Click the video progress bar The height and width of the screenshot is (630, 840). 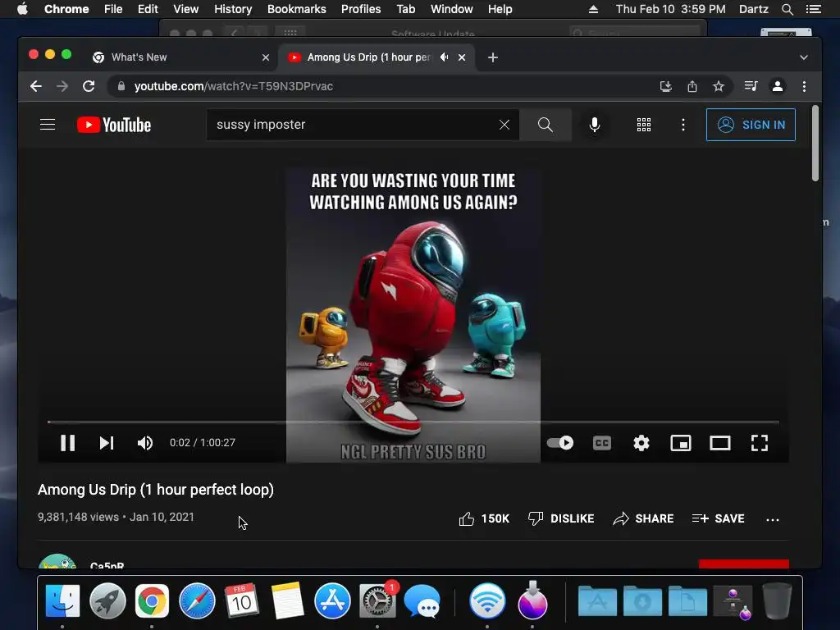click(413, 422)
